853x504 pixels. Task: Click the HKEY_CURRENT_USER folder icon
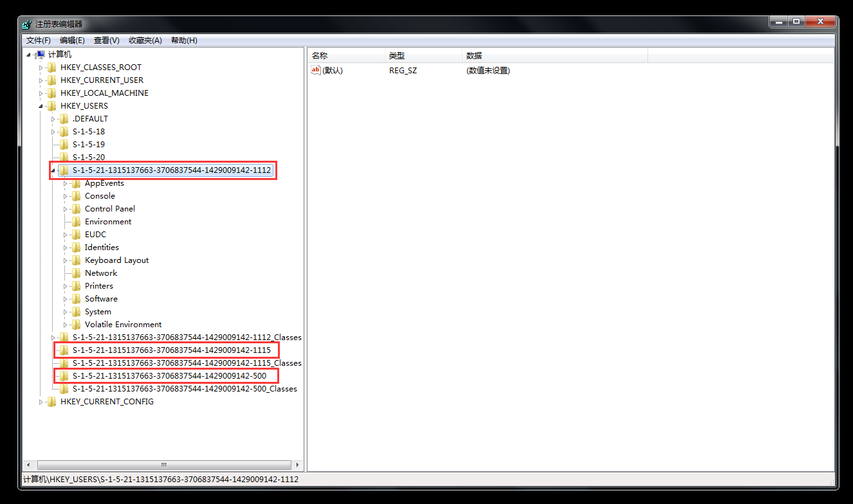point(51,80)
